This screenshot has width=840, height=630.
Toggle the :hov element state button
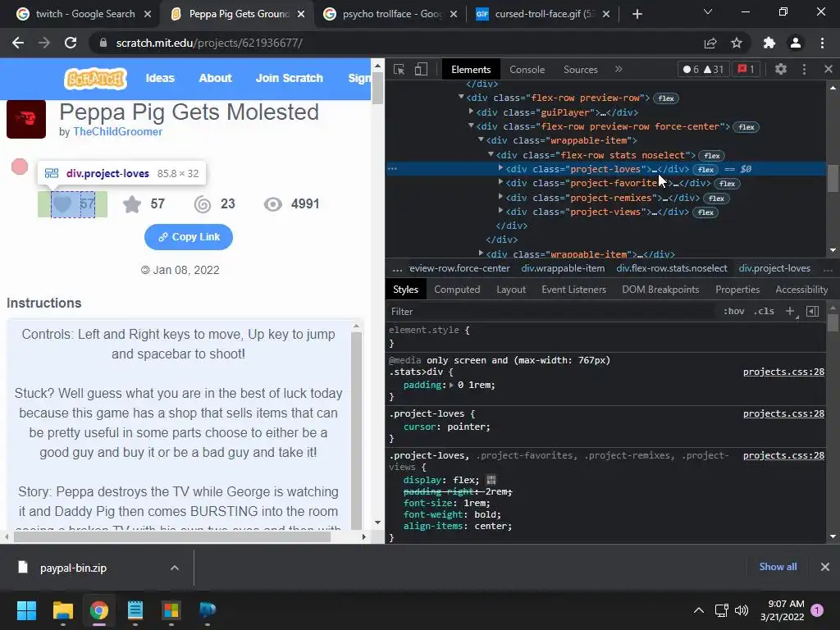(x=734, y=311)
